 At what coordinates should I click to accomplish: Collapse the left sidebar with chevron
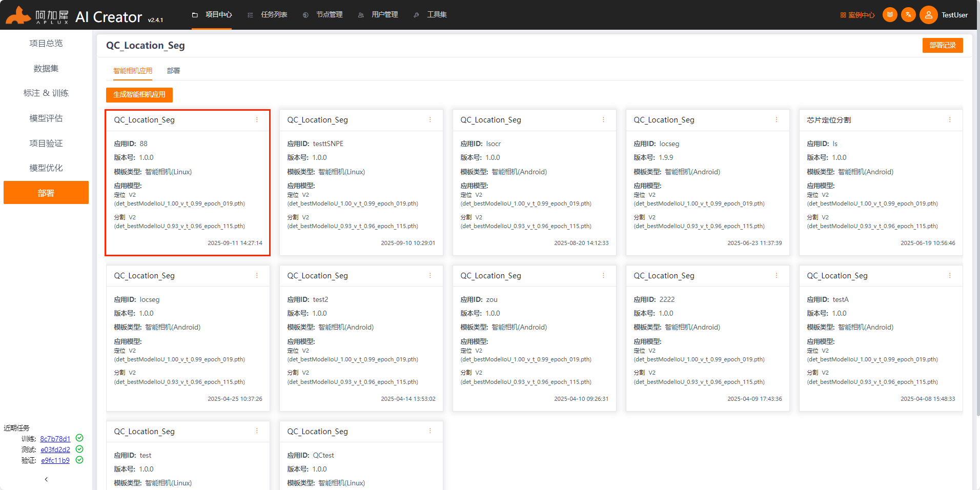click(46, 479)
